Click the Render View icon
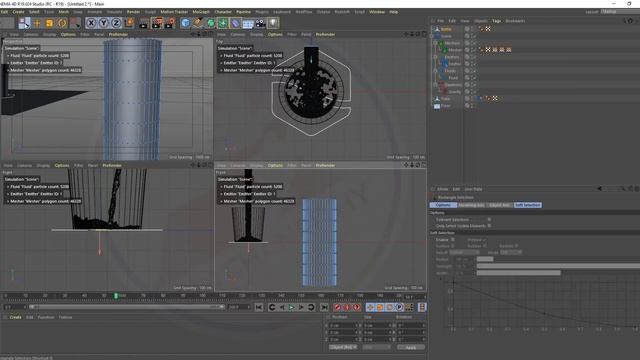The image size is (640, 360). (144, 23)
